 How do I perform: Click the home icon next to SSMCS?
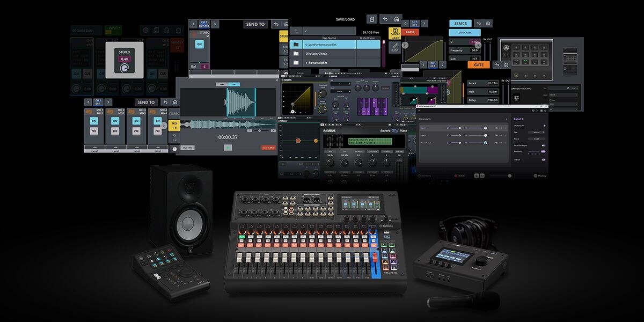(488, 24)
